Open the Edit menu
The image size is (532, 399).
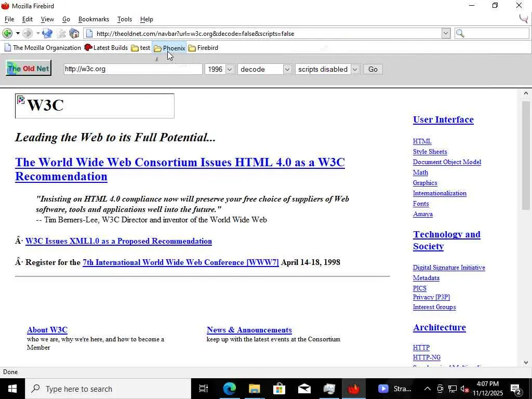pyautogui.click(x=27, y=19)
